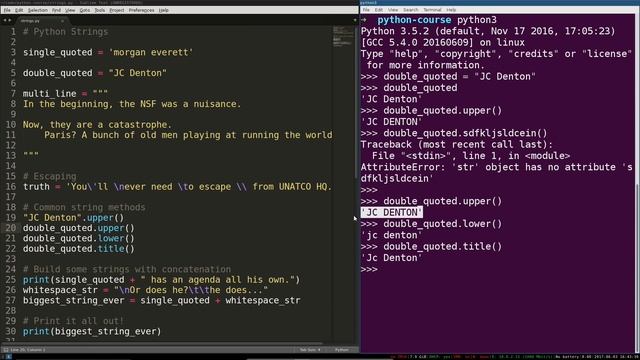Click the '# Python Strings' comment on line 1

[65, 32]
